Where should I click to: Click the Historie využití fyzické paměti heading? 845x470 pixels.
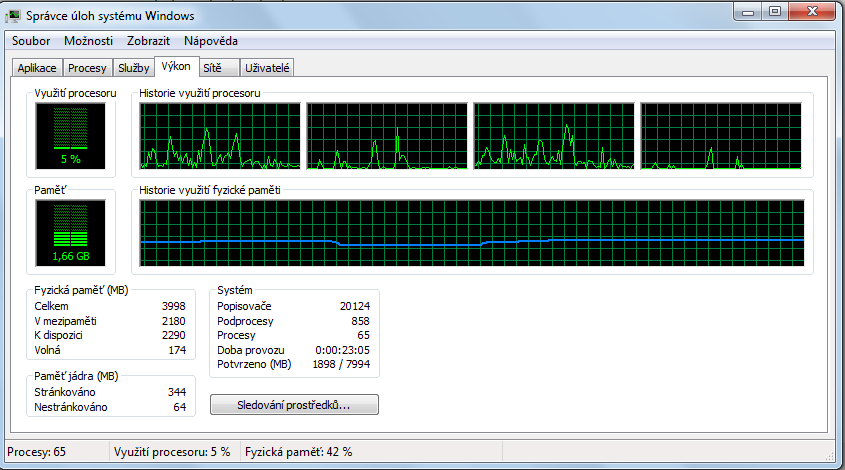click(x=210, y=190)
